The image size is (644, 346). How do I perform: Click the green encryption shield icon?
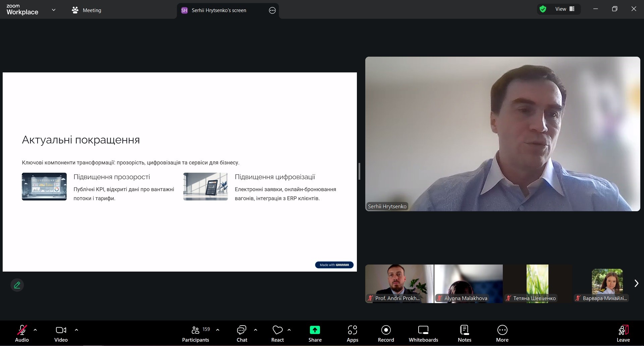(543, 9)
